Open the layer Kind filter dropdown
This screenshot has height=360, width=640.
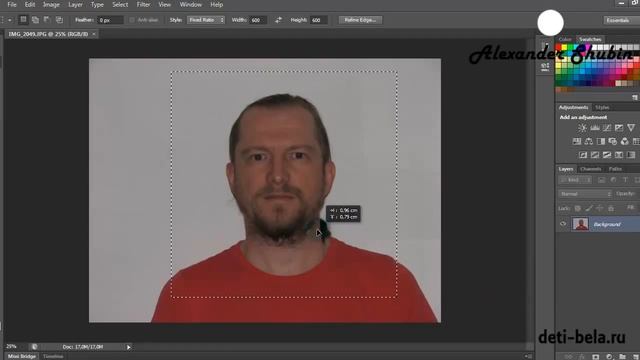[575, 180]
